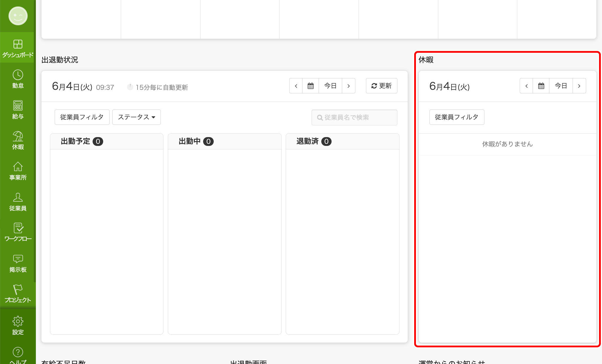
Task: Open the 設定 settings gear icon
Action: click(18, 325)
